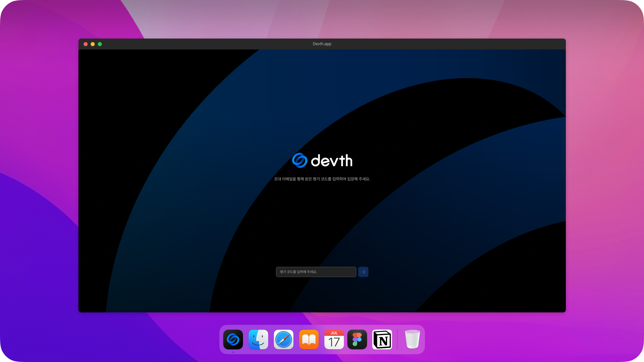Click running indicator dot under Devth icon

233,352
